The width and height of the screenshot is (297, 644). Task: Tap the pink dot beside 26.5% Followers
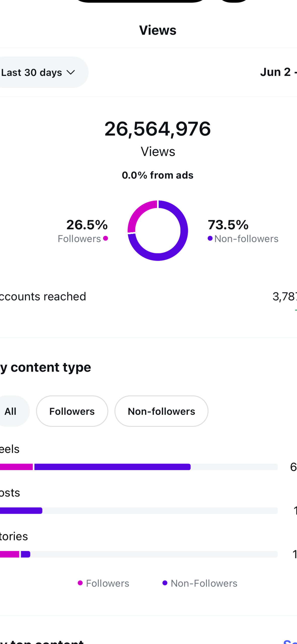click(x=106, y=238)
